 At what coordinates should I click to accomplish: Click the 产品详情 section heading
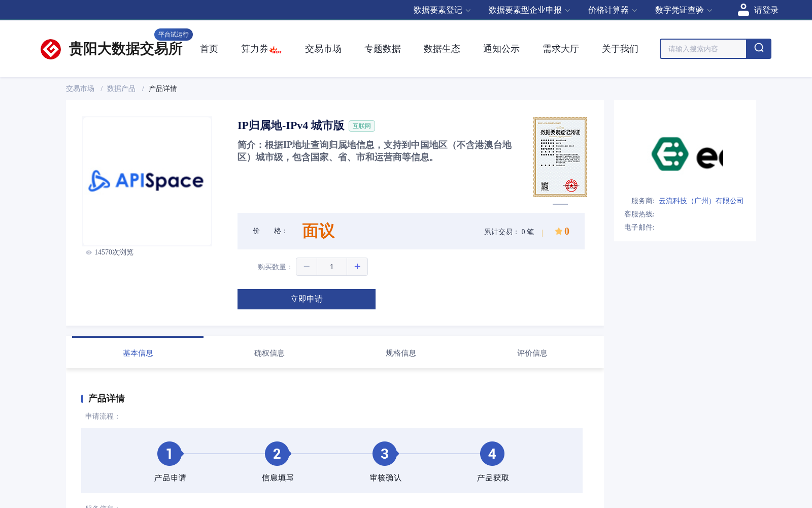[107, 398]
